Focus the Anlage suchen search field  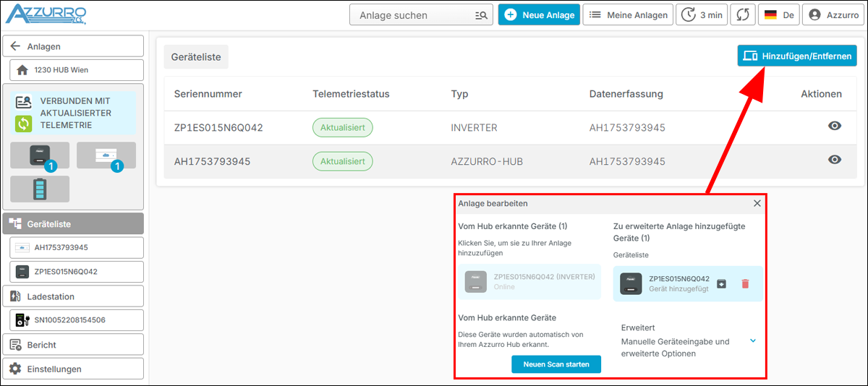coord(421,15)
